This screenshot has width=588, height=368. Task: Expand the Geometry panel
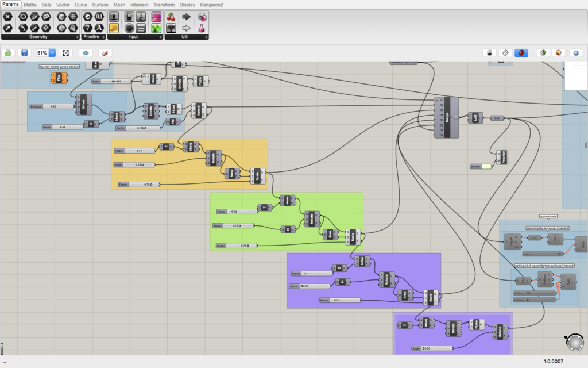coord(78,37)
